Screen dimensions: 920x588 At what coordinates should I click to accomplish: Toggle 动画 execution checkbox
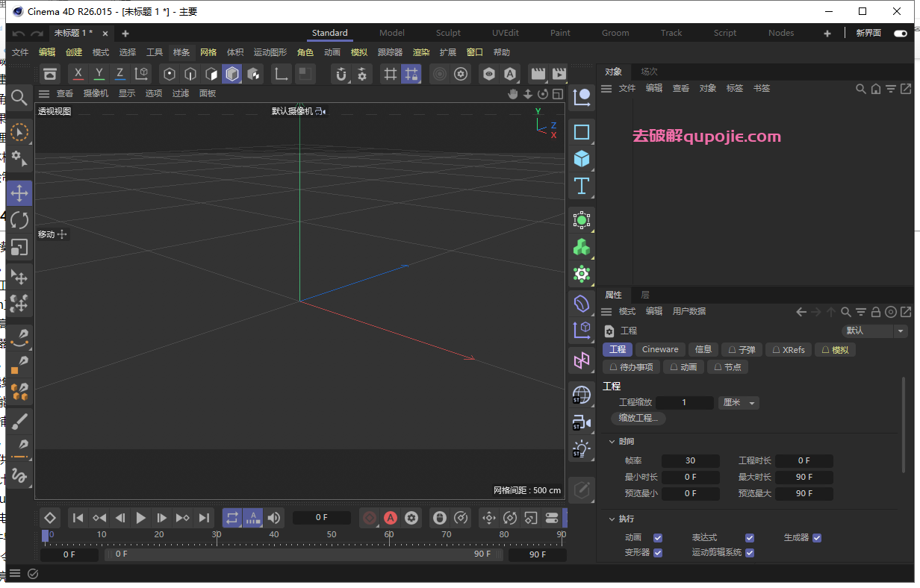click(x=658, y=538)
